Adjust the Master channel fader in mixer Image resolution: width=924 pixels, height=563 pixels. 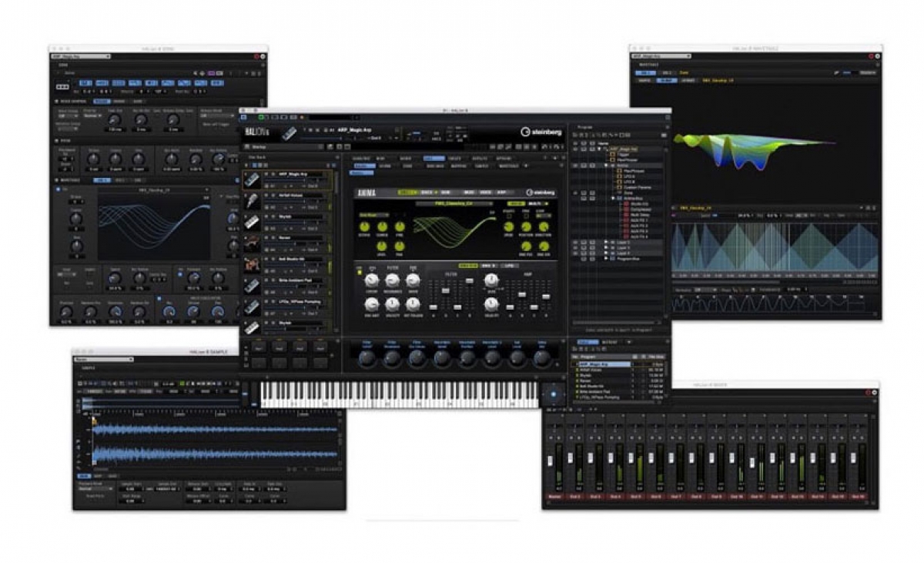click(551, 461)
